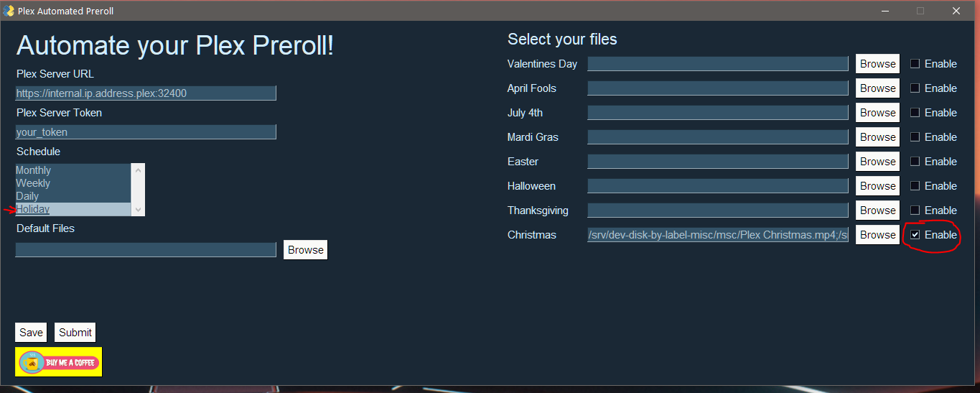Click the Python app icon in title bar
This screenshot has height=393, width=980.
(9, 11)
